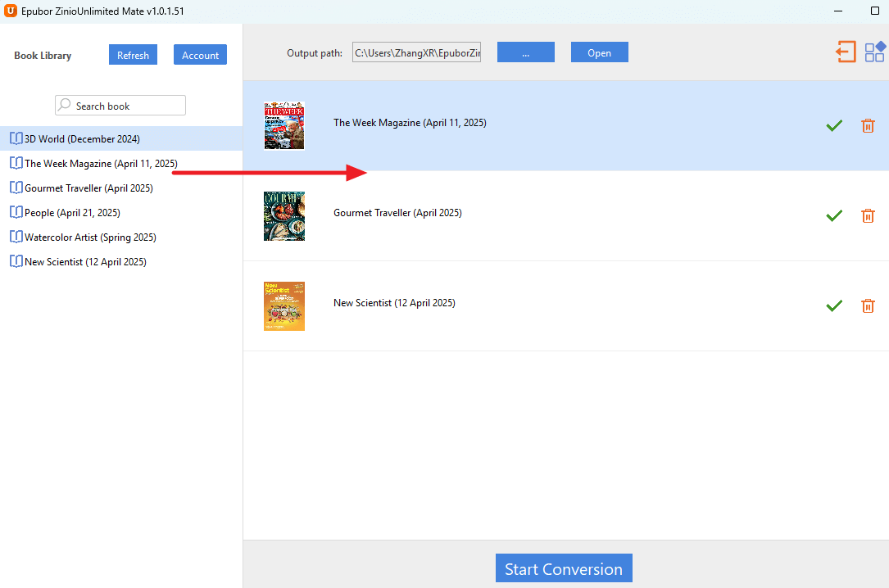Focus the Search book field
The height and width of the screenshot is (588, 889).
point(120,106)
